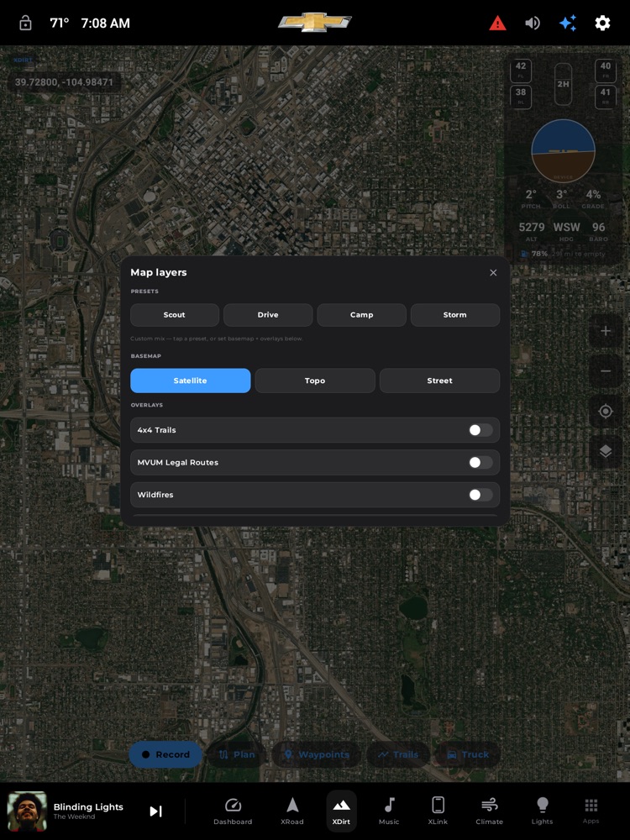Zoom in on the map with plus
The height and width of the screenshot is (840, 630).
[x=606, y=331]
